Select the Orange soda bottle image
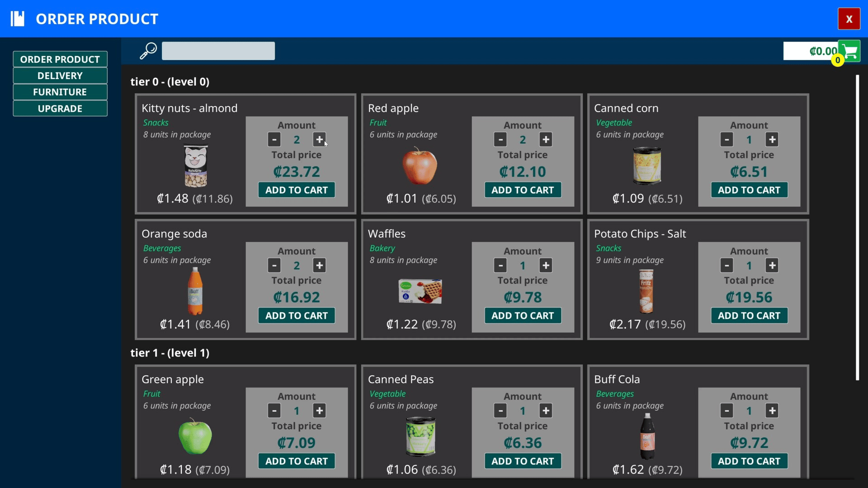The image size is (868, 488). [195, 291]
